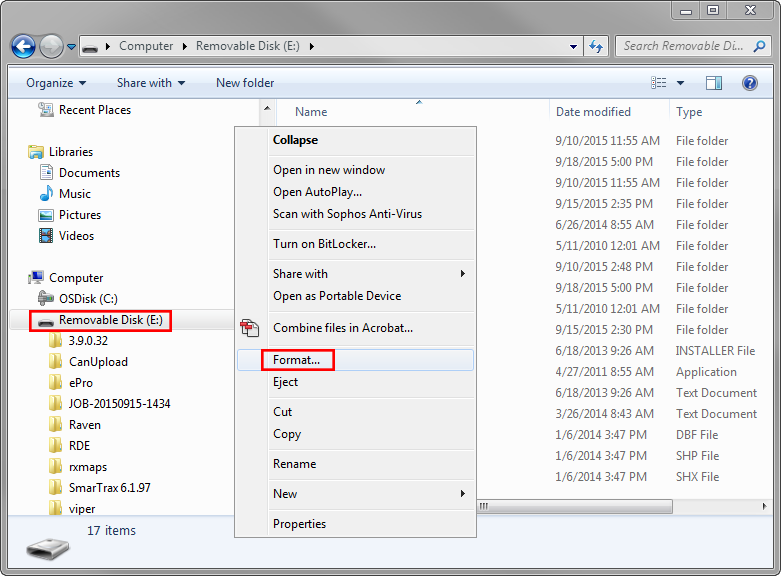781x576 pixels.
Task: Open the Organize dropdown menu
Action: click(x=56, y=83)
